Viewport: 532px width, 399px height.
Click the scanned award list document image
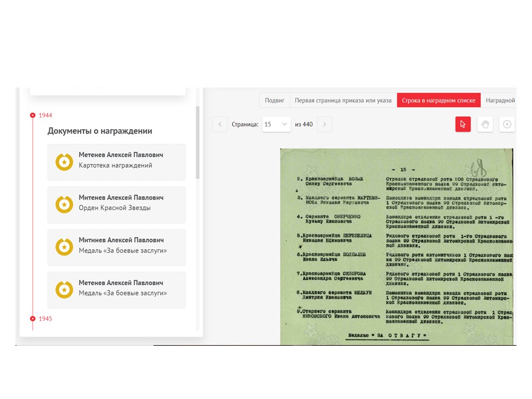(397, 247)
